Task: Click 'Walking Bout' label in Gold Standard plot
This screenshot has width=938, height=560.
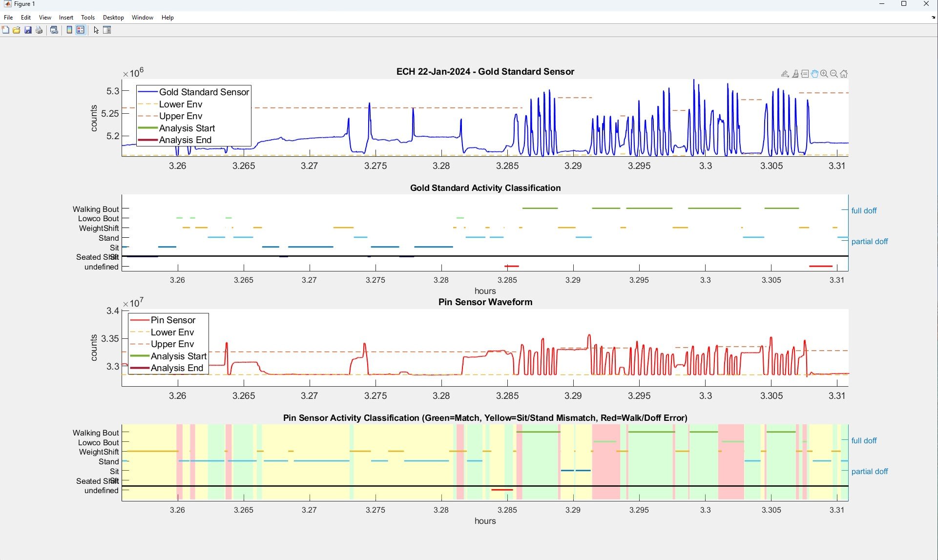Action: click(96, 209)
